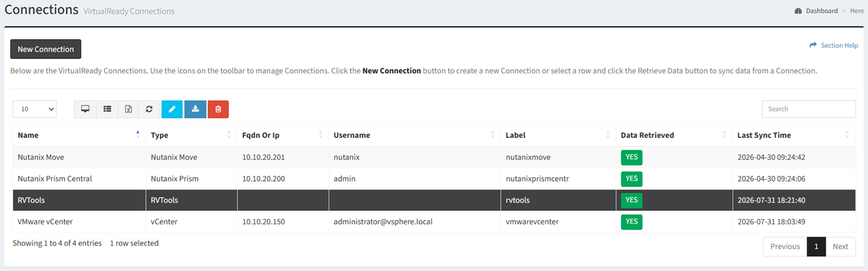The image size is (868, 271).
Task: Click the Dashboard gauge icon in breadcrumb
Action: point(799,11)
